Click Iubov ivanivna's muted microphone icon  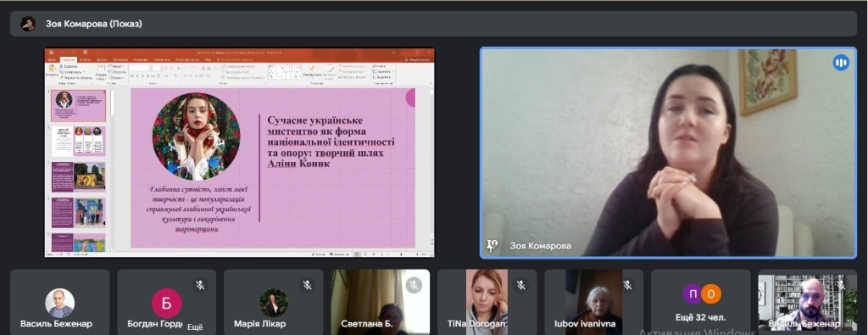(x=627, y=285)
